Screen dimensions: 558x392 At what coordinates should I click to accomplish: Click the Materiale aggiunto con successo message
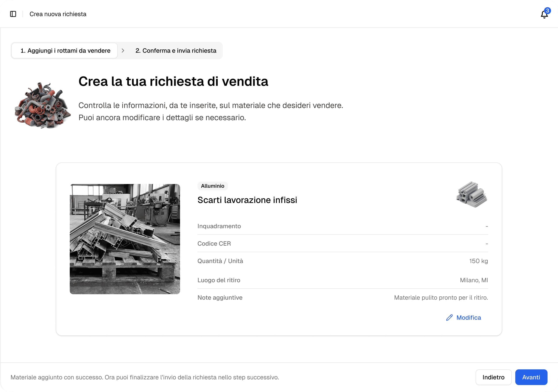(x=145, y=377)
